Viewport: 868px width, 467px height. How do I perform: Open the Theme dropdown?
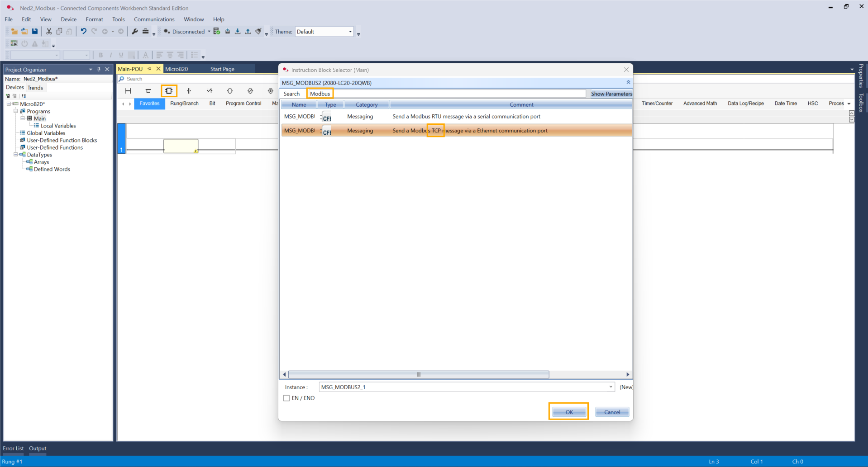tap(350, 32)
